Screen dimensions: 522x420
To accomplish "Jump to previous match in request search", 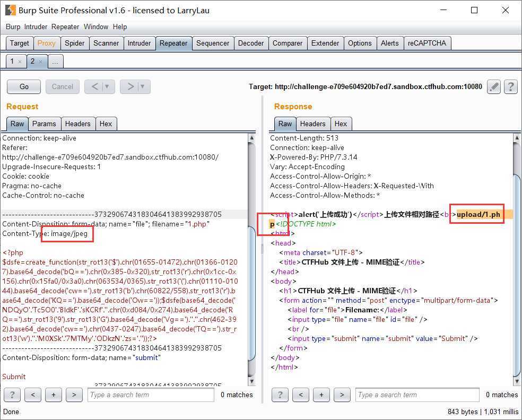I will click(x=33, y=395).
